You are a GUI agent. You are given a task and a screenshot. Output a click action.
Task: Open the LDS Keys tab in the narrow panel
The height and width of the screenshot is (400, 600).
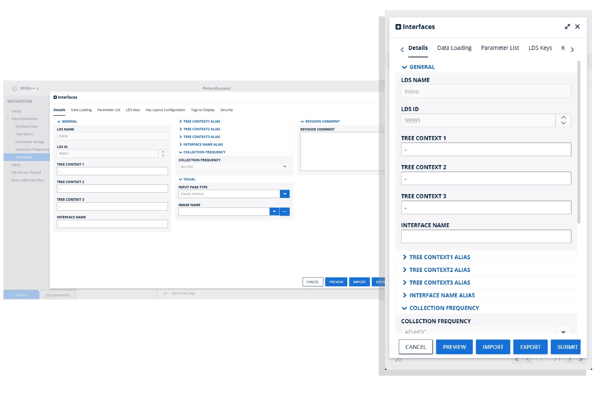pyautogui.click(x=540, y=48)
